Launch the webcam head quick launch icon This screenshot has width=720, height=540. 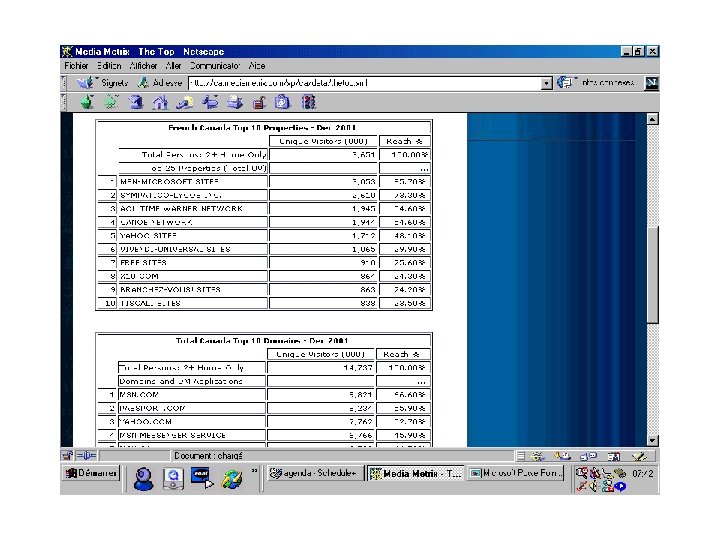click(x=143, y=479)
